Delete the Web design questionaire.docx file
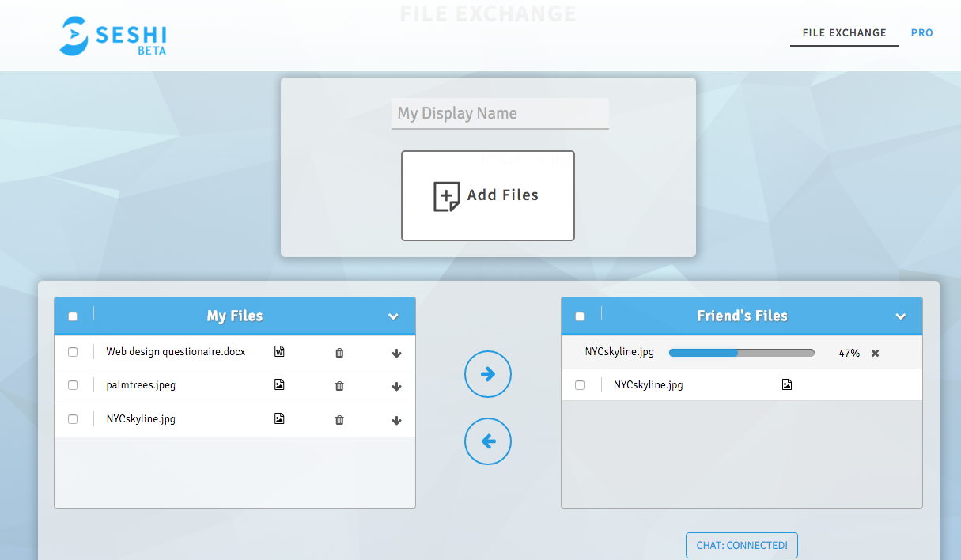Viewport: 961px width, 560px height. click(339, 353)
